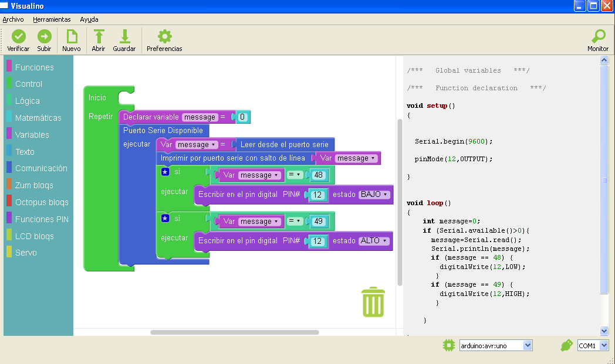Open the serial Monitor magnifier icon
Image resolution: width=615 pixels, height=364 pixels.
pyautogui.click(x=599, y=36)
